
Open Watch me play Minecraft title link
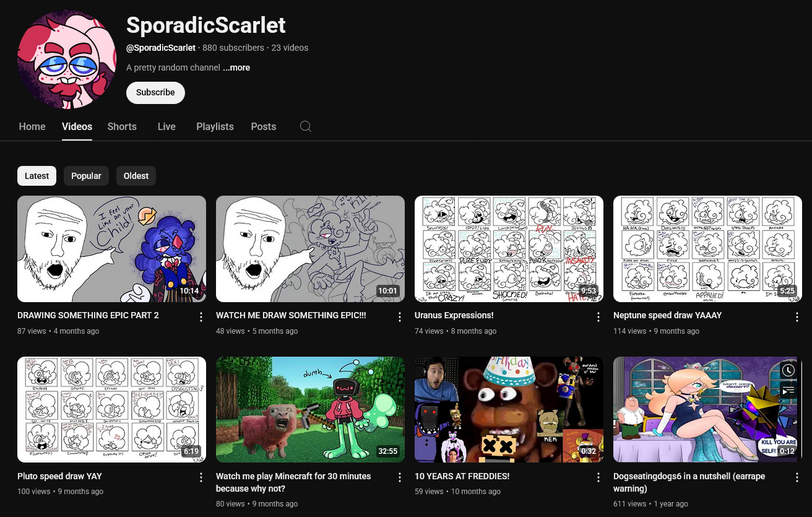(293, 482)
